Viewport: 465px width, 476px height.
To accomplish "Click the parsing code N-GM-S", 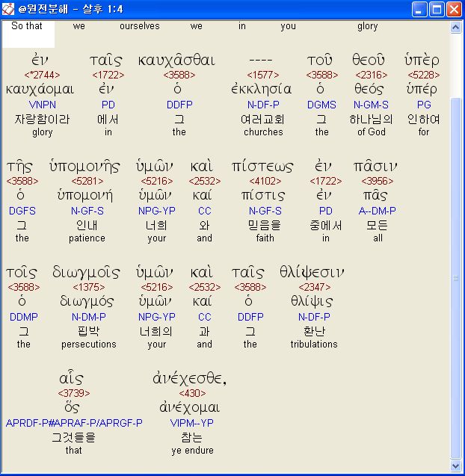I will click(x=371, y=105).
